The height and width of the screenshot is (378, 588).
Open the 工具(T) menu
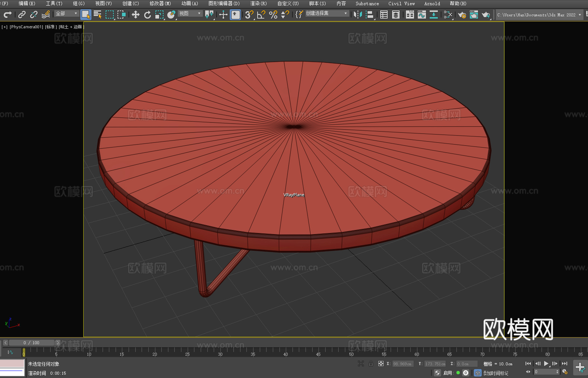54,3
